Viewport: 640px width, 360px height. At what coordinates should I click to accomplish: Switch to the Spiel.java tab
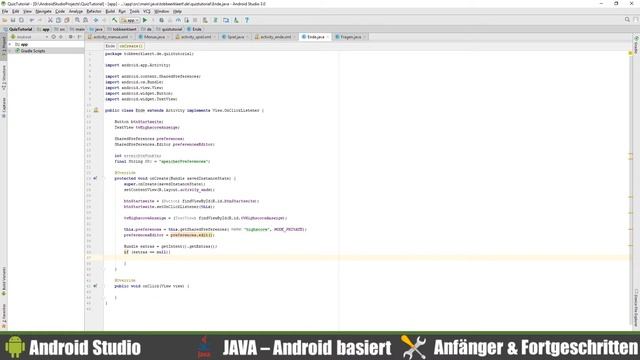[236, 37]
